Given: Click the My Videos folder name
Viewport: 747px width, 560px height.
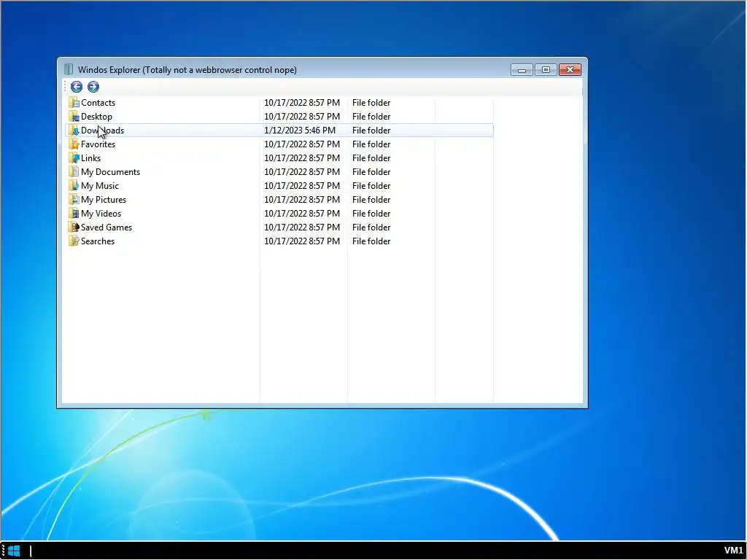Looking at the screenshot, I should [101, 213].
